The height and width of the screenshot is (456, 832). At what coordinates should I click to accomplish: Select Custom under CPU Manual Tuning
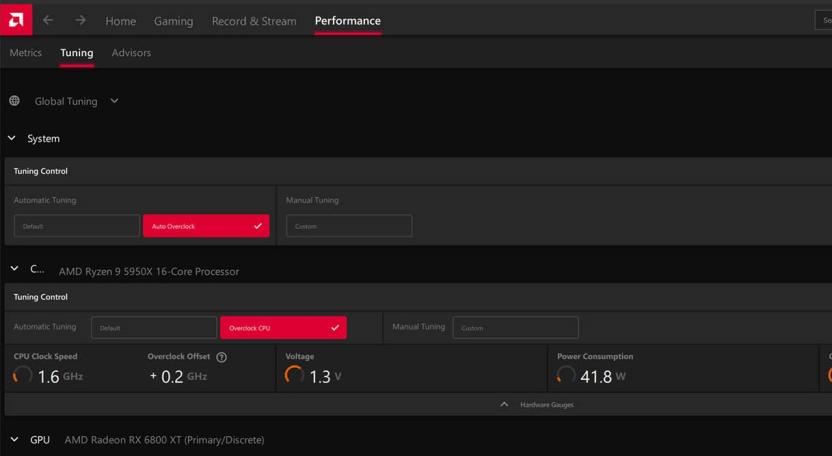click(515, 328)
